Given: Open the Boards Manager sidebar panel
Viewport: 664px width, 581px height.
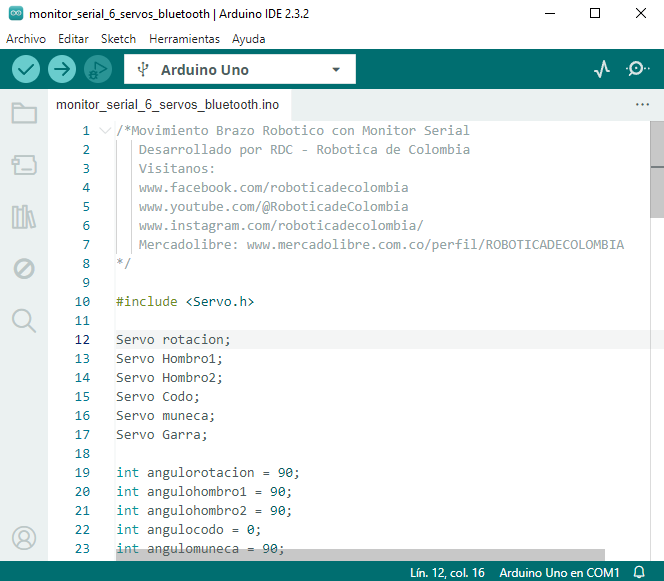Looking at the screenshot, I should pyautogui.click(x=24, y=165).
